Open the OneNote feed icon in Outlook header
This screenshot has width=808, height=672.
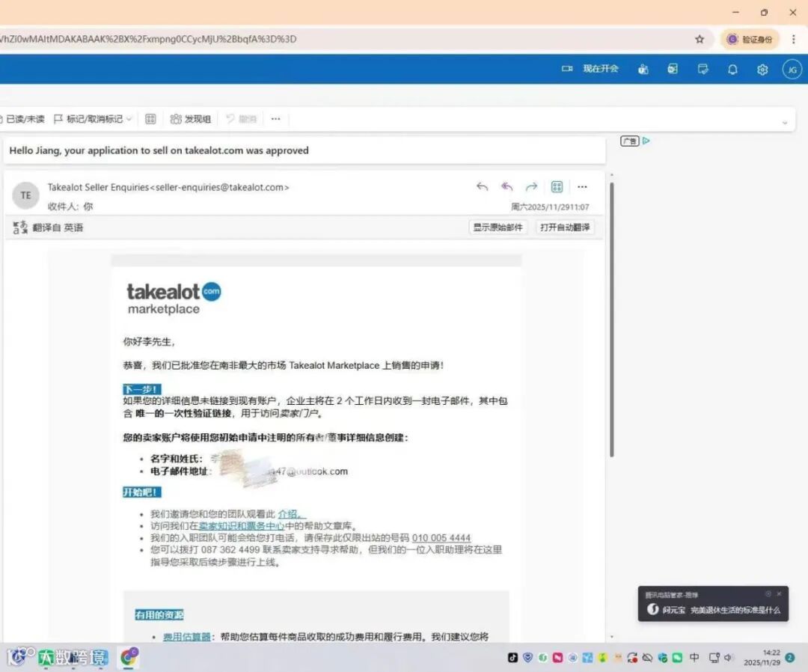(673, 69)
